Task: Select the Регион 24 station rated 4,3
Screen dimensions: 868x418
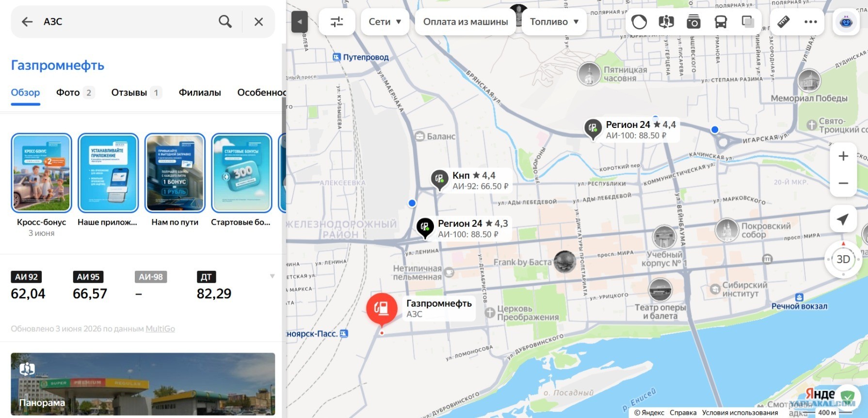Action: pos(425,227)
